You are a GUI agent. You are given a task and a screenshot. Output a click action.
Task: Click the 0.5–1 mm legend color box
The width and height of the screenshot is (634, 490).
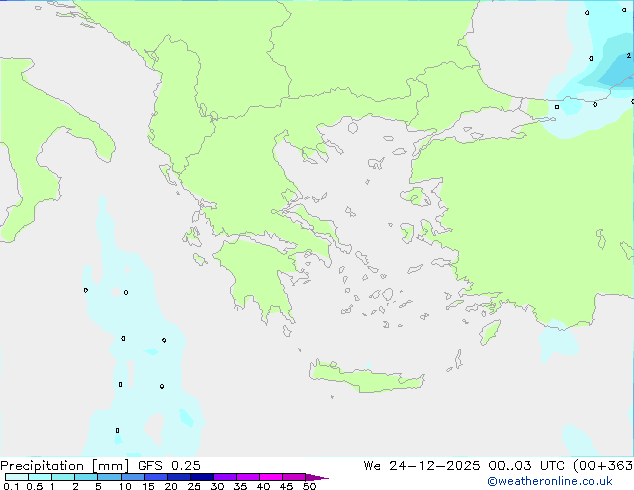click(x=40, y=477)
